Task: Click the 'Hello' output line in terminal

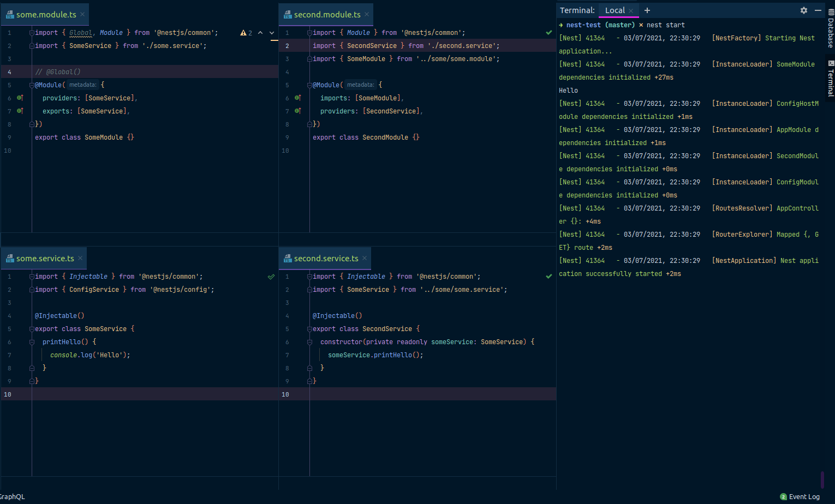Action: click(568, 91)
